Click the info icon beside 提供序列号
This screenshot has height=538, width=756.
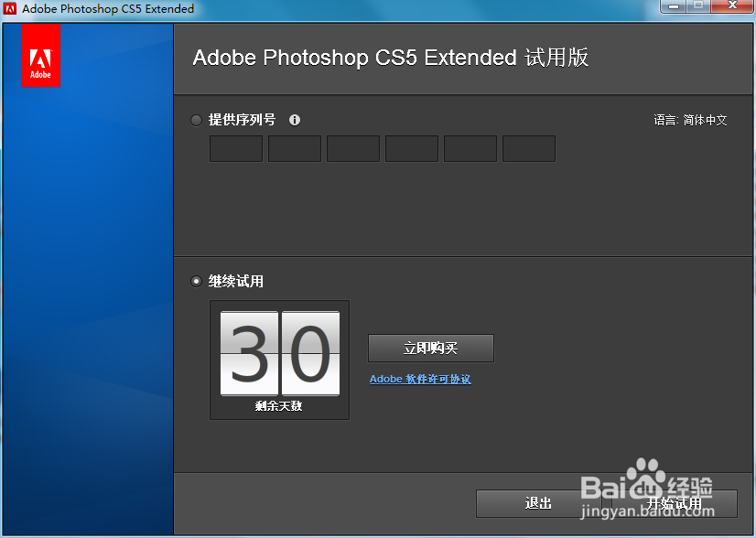pyautogui.click(x=295, y=120)
